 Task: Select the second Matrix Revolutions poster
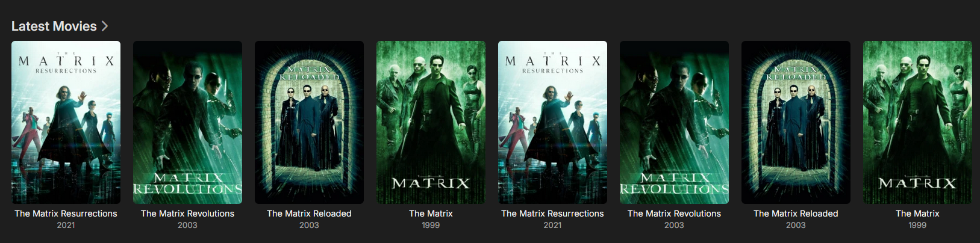[x=674, y=122]
